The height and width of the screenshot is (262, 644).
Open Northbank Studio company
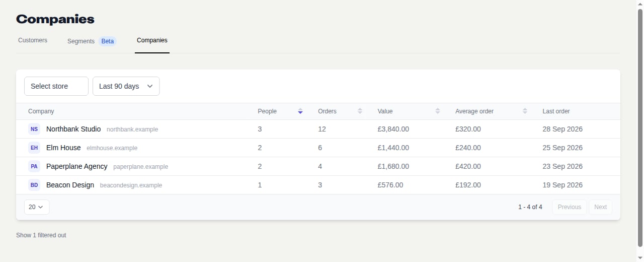[73, 129]
